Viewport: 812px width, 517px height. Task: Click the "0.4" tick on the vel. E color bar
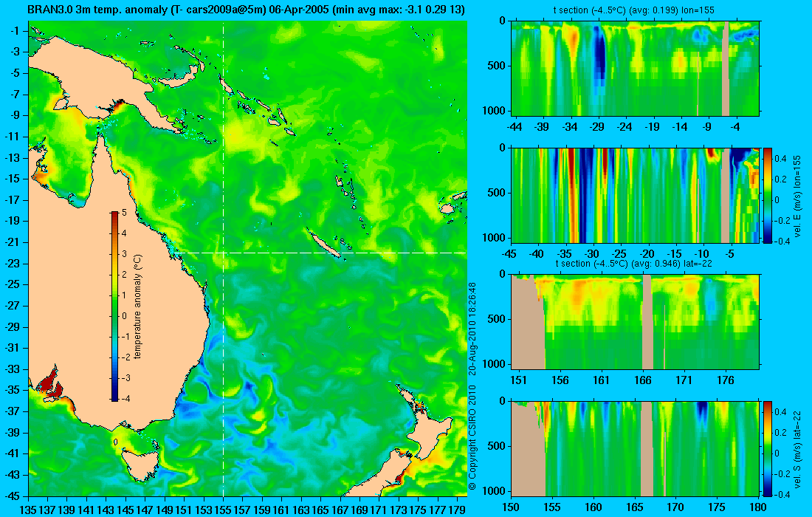[780, 158]
